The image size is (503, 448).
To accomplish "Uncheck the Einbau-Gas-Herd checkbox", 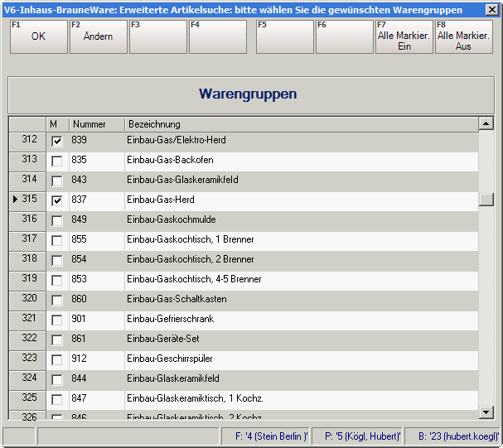I will pyautogui.click(x=56, y=200).
